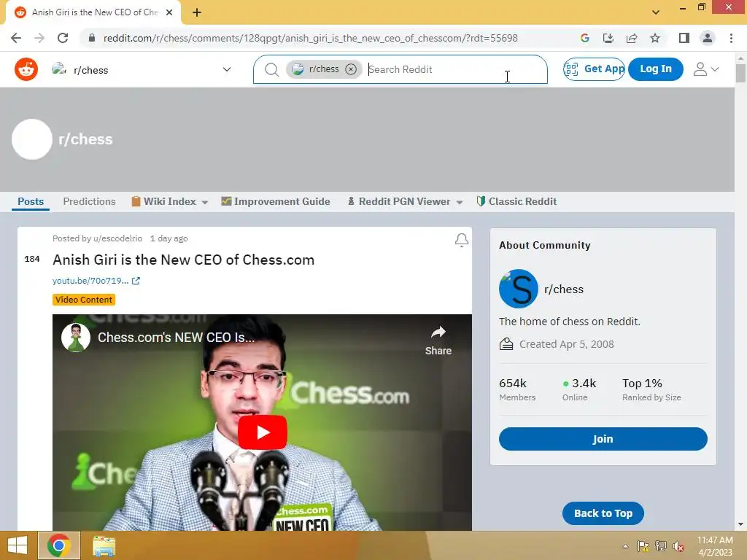Click the browser forward arrow

click(x=39, y=38)
